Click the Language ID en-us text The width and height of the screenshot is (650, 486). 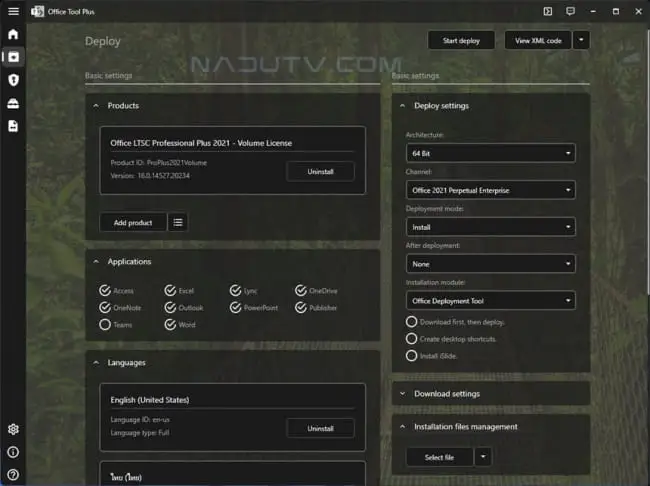click(140, 419)
